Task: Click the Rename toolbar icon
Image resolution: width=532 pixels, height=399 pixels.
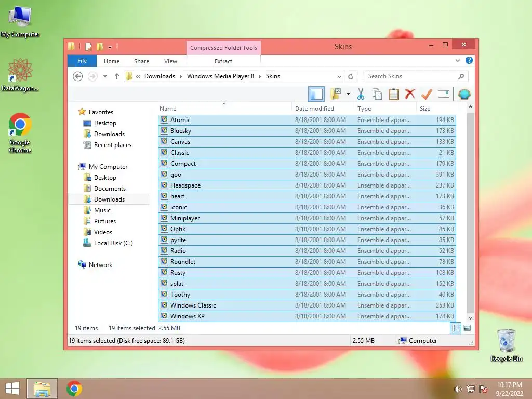Action: coord(444,94)
